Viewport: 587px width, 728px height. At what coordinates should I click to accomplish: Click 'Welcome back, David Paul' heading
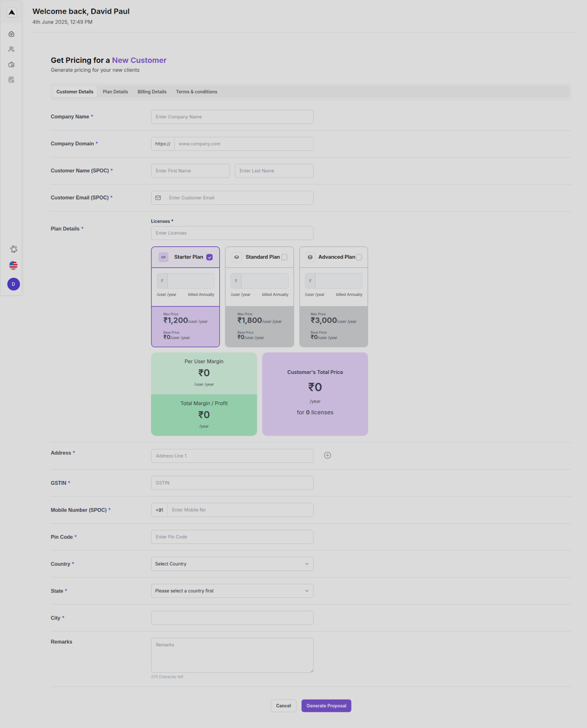pyautogui.click(x=81, y=11)
